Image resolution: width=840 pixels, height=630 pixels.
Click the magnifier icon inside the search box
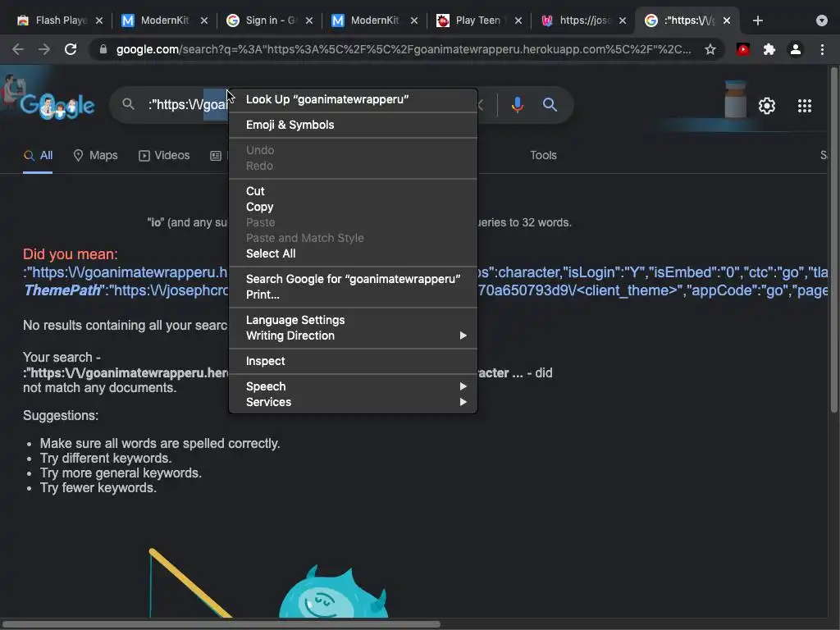128,104
